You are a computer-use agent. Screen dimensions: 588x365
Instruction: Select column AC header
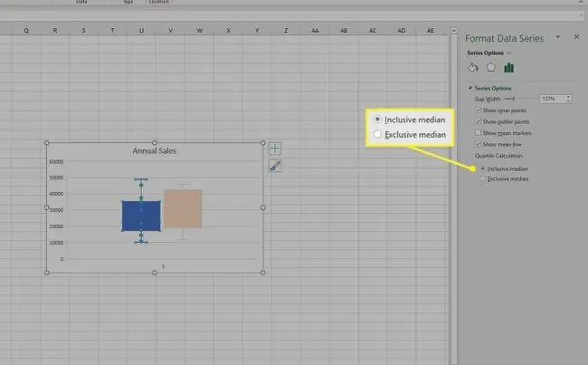[x=373, y=31]
